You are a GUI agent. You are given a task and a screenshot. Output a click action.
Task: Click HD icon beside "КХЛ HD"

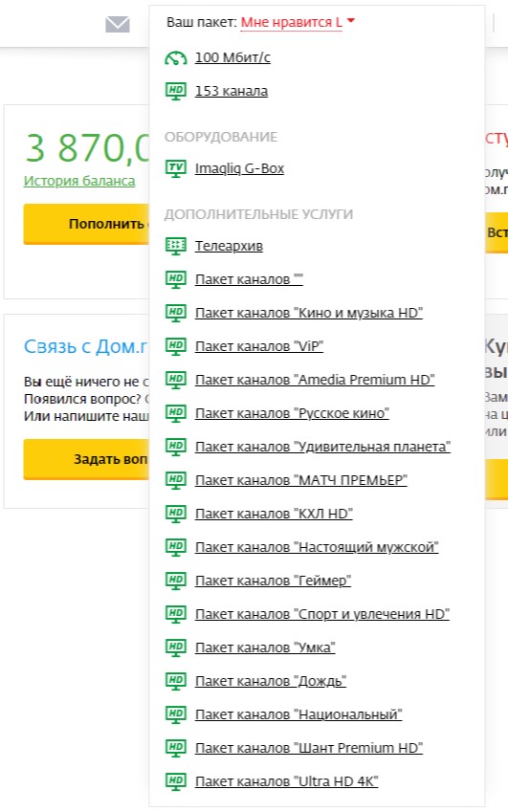point(175,514)
